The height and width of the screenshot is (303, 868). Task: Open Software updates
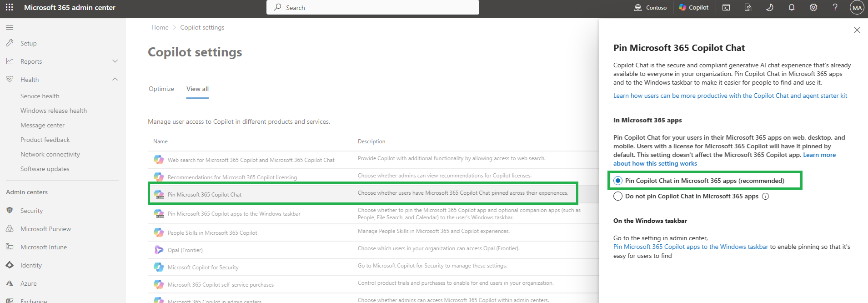[45, 169]
